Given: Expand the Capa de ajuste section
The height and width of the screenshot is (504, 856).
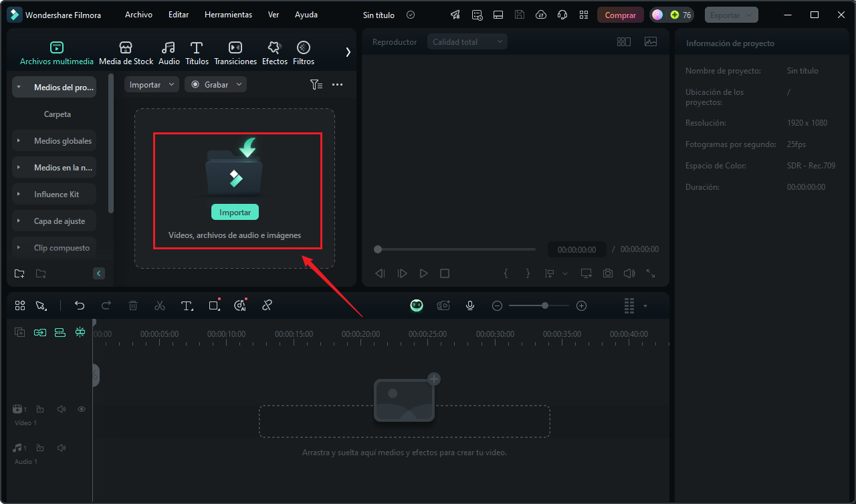Looking at the screenshot, I should 19,221.
